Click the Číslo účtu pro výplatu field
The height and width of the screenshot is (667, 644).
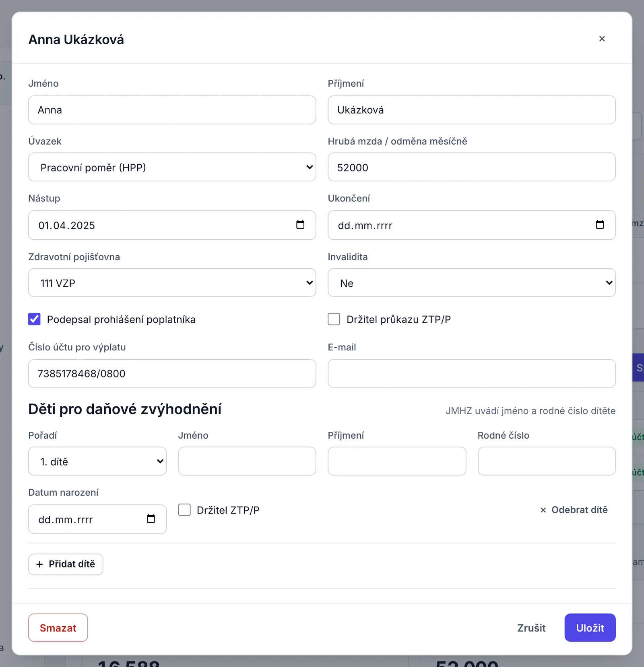(x=172, y=374)
